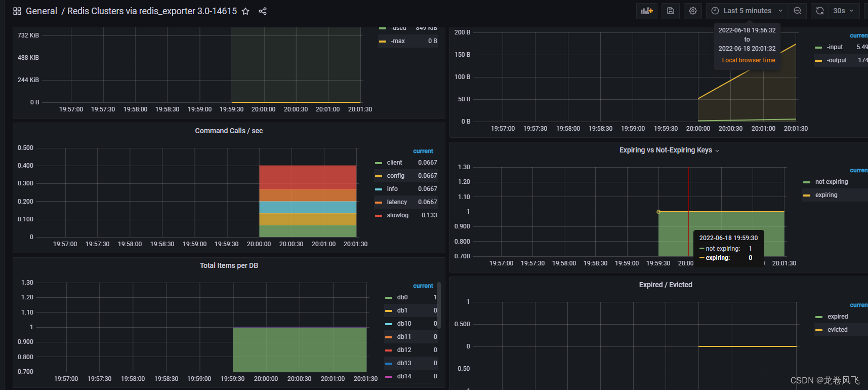This screenshot has height=390, width=868.
Task: Toggle info series in legend
Action: tap(392, 189)
